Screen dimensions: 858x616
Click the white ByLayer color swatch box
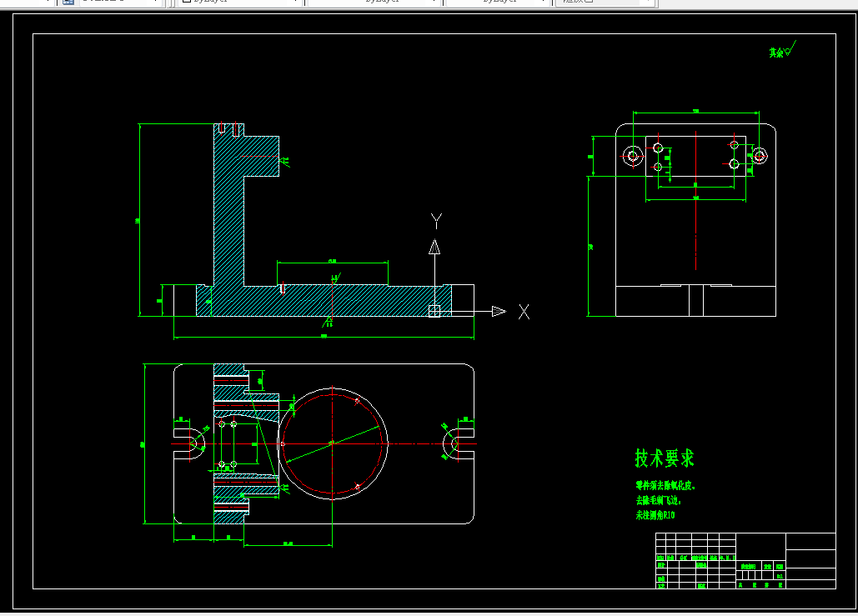click(187, 2)
